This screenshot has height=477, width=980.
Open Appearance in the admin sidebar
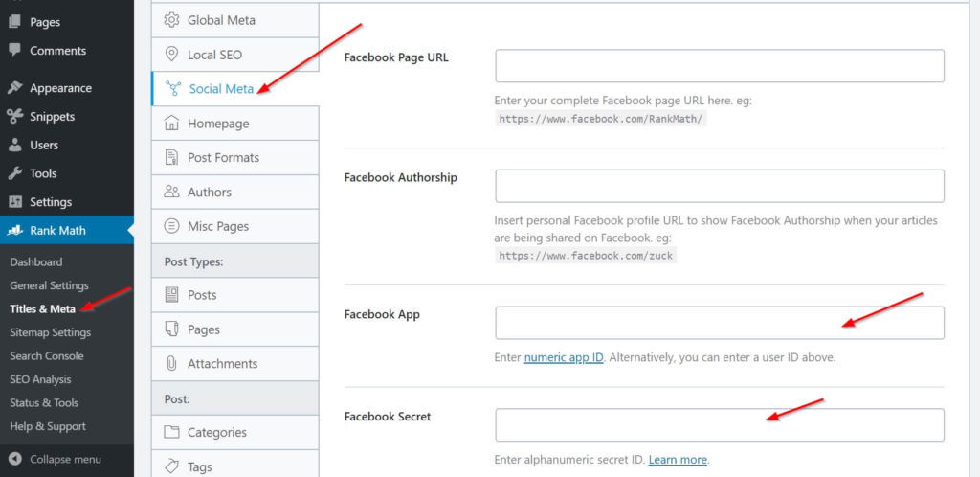(x=60, y=88)
